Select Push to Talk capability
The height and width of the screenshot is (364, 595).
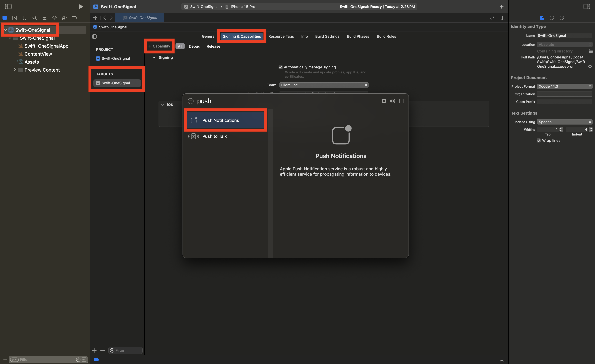(214, 136)
